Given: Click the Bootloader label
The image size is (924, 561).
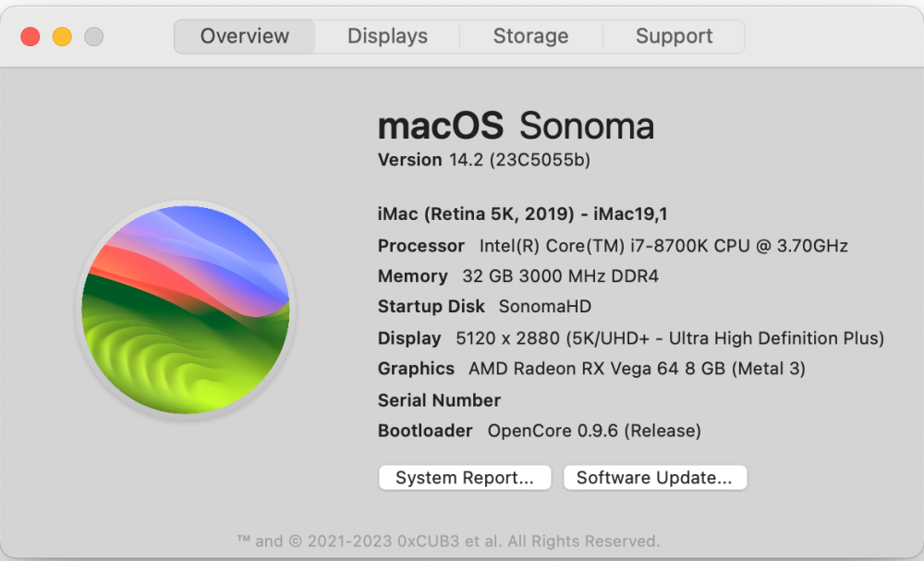Looking at the screenshot, I should pos(425,431).
